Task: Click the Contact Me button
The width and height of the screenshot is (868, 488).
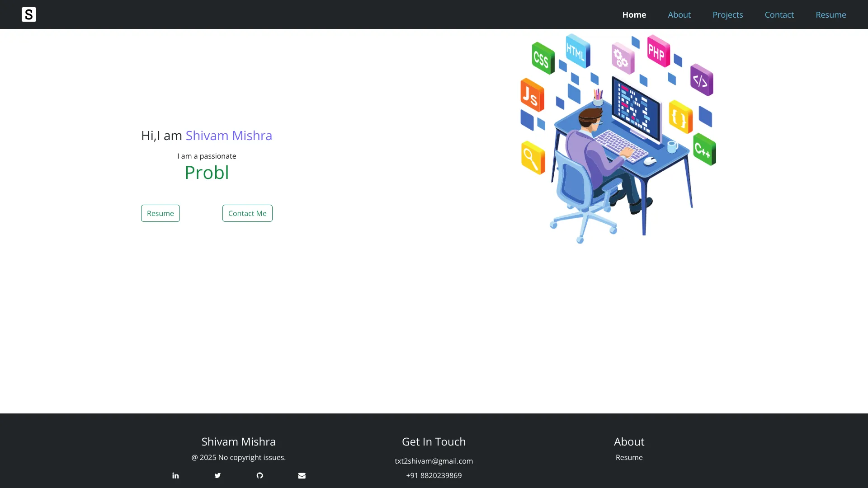Action: tap(247, 213)
